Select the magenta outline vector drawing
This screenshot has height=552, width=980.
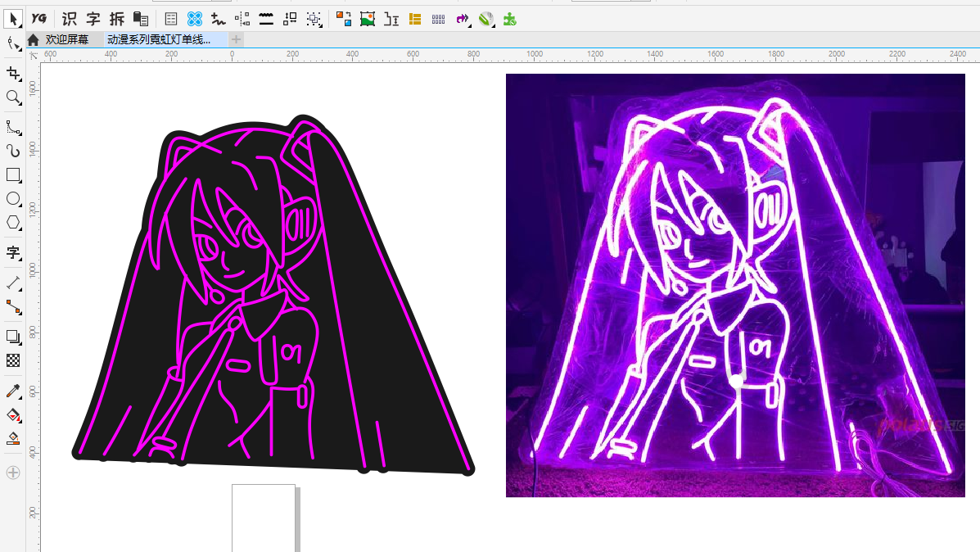click(273, 295)
